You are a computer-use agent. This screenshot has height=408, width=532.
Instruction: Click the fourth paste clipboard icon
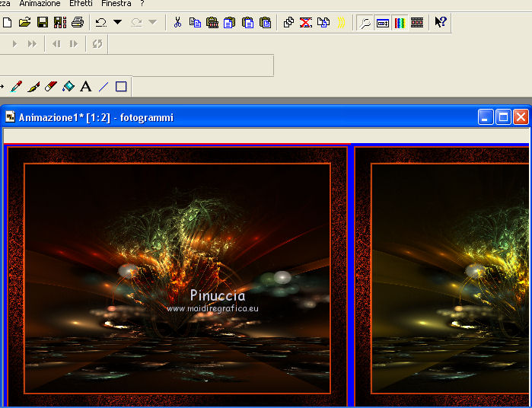(x=266, y=22)
